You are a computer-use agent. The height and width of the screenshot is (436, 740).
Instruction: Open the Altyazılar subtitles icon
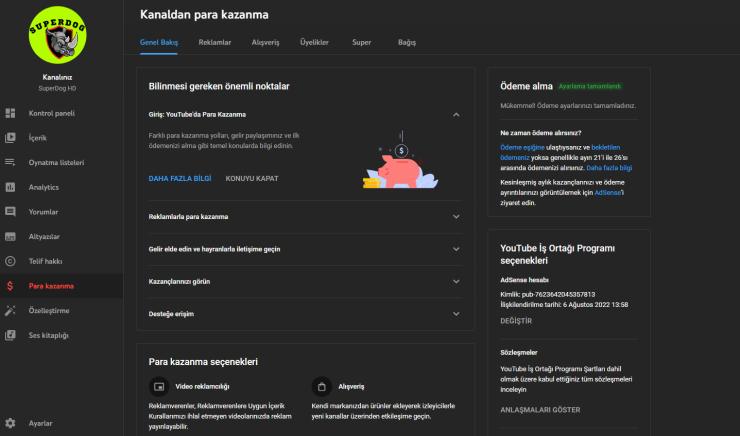tap(10, 236)
